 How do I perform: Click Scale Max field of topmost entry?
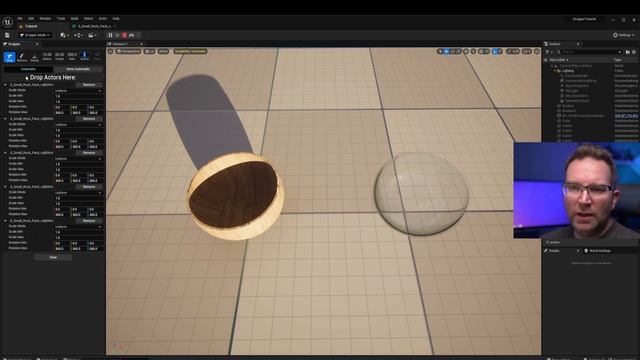78,101
